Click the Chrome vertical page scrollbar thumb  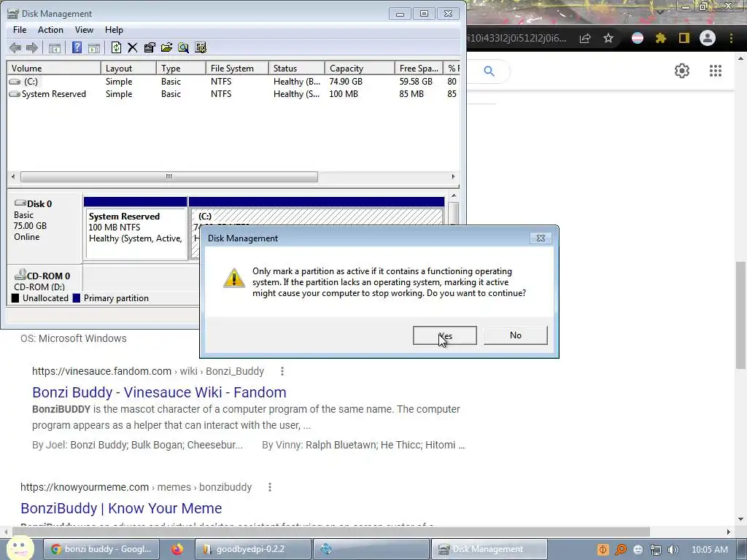(740, 315)
